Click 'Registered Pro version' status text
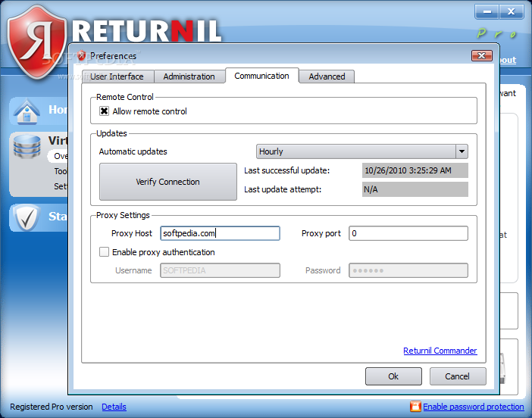Viewport: 532px width, 418px height. [52, 407]
